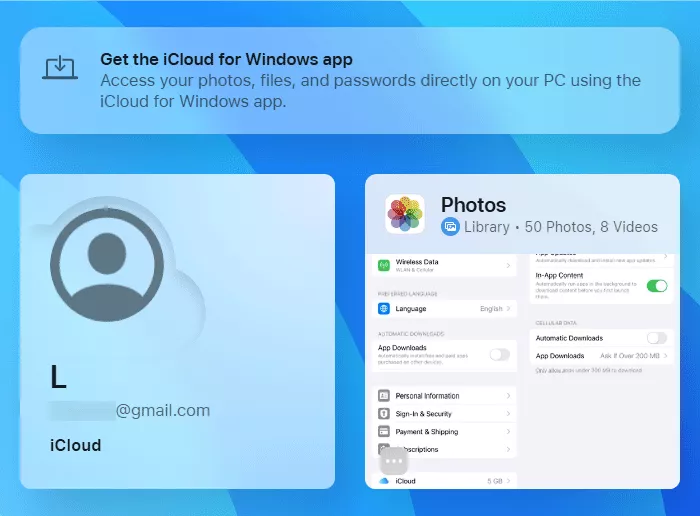The width and height of the screenshot is (700, 516).
Task: Click the iCloud cloud icon in settings list
Action: (x=383, y=481)
